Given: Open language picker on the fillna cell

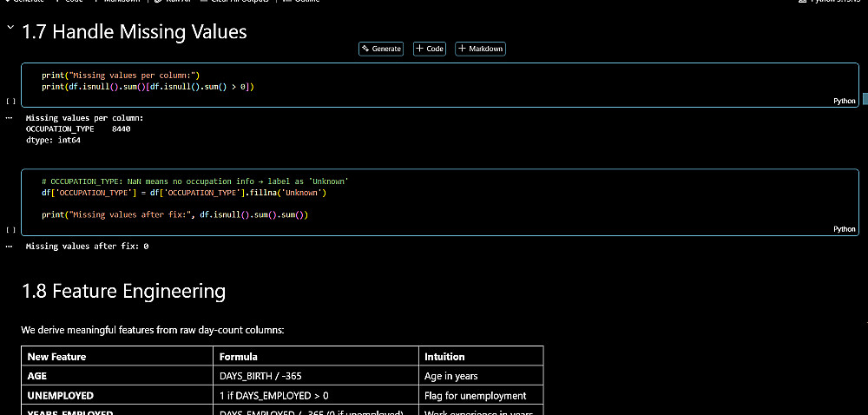Looking at the screenshot, I should coord(844,229).
